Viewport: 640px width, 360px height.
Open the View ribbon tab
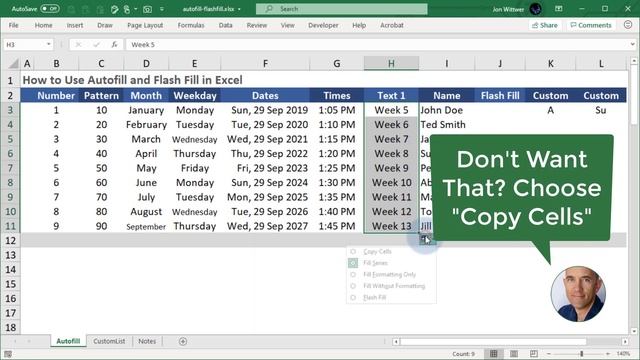[x=287, y=25]
